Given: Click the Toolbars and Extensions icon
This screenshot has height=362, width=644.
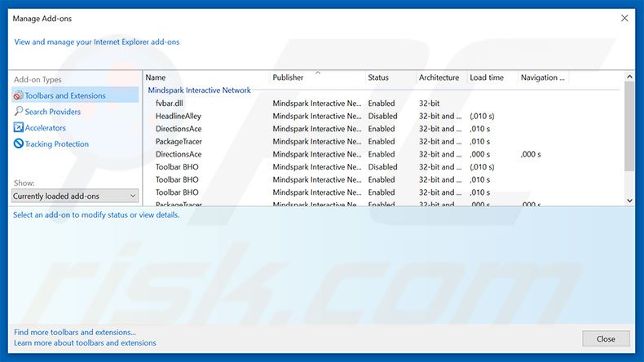Looking at the screenshot, I should pos(19,95).
